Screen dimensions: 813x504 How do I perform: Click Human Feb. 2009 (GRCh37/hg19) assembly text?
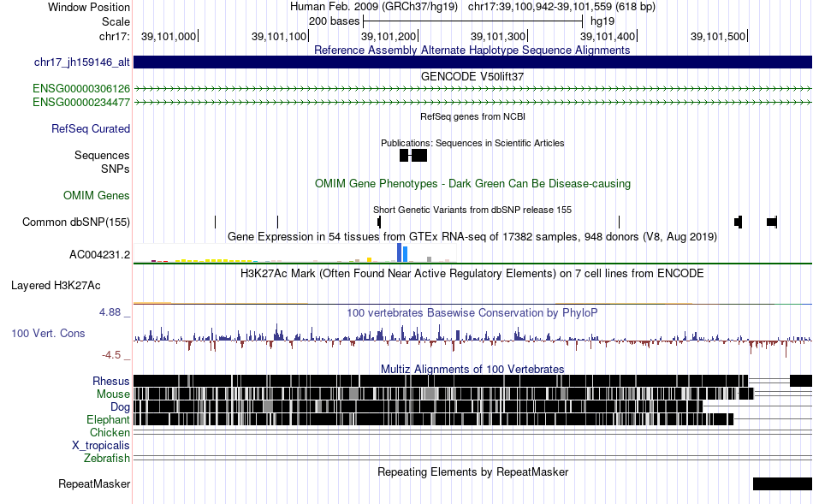374,7
